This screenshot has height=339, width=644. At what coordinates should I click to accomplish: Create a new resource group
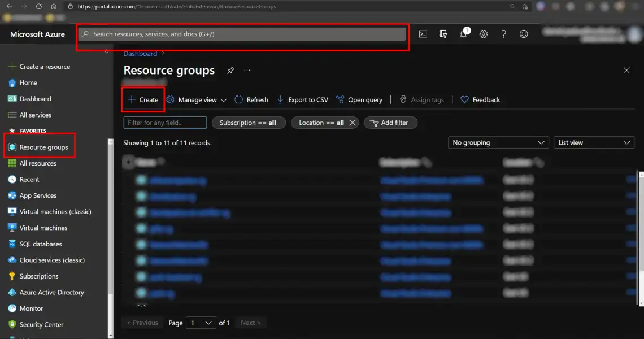coord(142,99)
